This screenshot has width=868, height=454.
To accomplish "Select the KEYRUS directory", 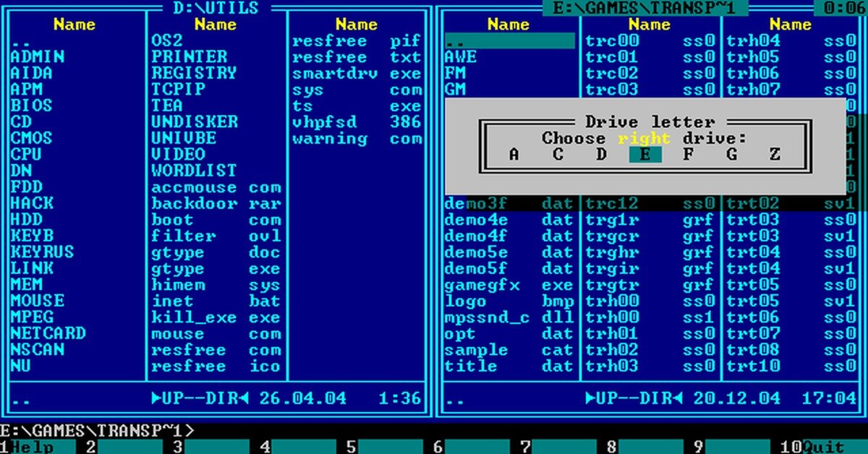I will (x=76, y=252).
